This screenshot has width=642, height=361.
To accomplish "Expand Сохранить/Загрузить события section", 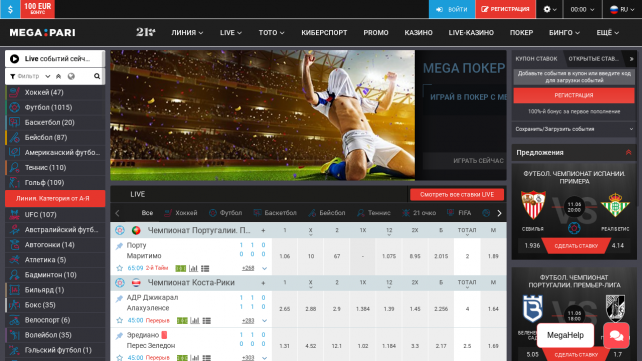I will tap(574, 129).
